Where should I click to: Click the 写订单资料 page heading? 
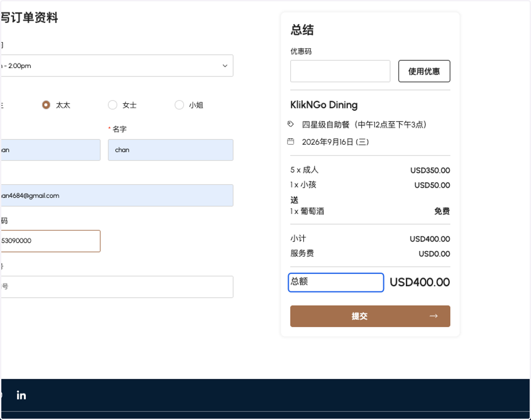29,18
